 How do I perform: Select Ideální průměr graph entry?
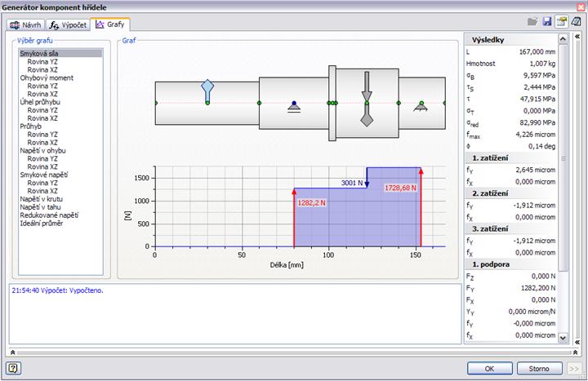[x=42, y=224]
